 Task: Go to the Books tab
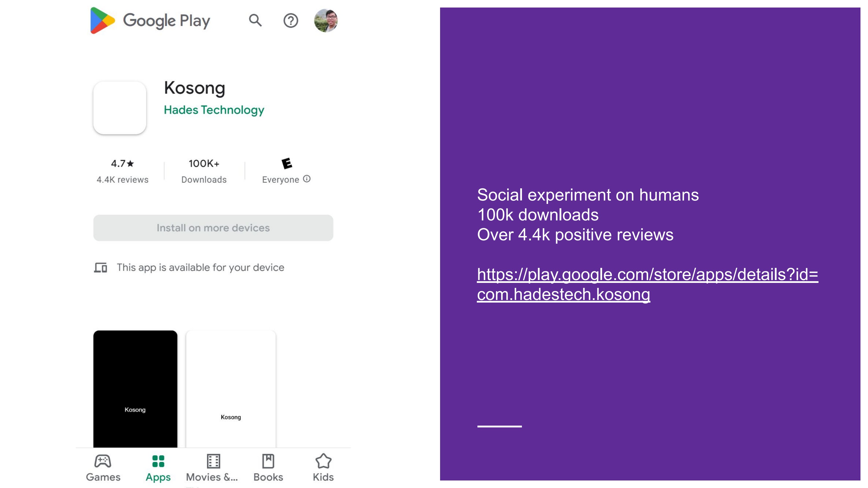(268, 468)
